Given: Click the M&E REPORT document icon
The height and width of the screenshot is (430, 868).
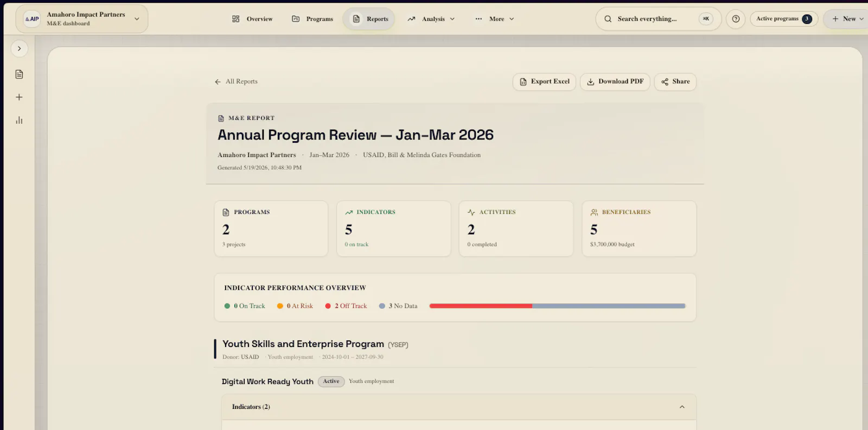Looking at the screenshot, I should click(221, 118).
